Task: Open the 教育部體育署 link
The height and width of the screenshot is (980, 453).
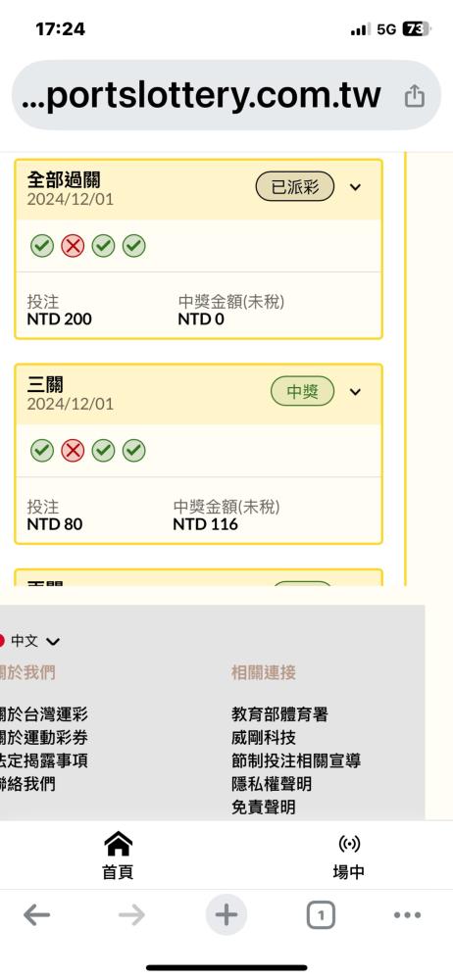Action: (279, 713)
